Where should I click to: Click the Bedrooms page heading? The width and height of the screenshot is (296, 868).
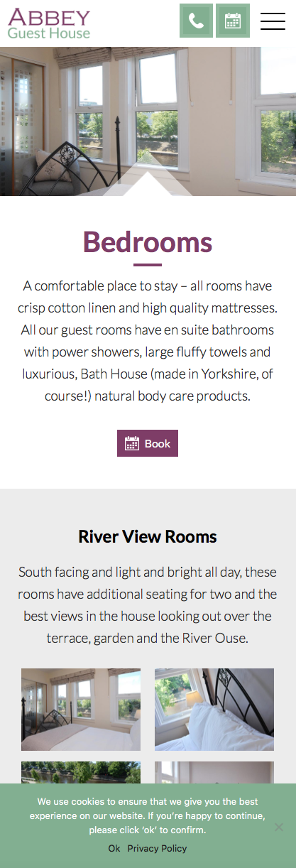148,242
